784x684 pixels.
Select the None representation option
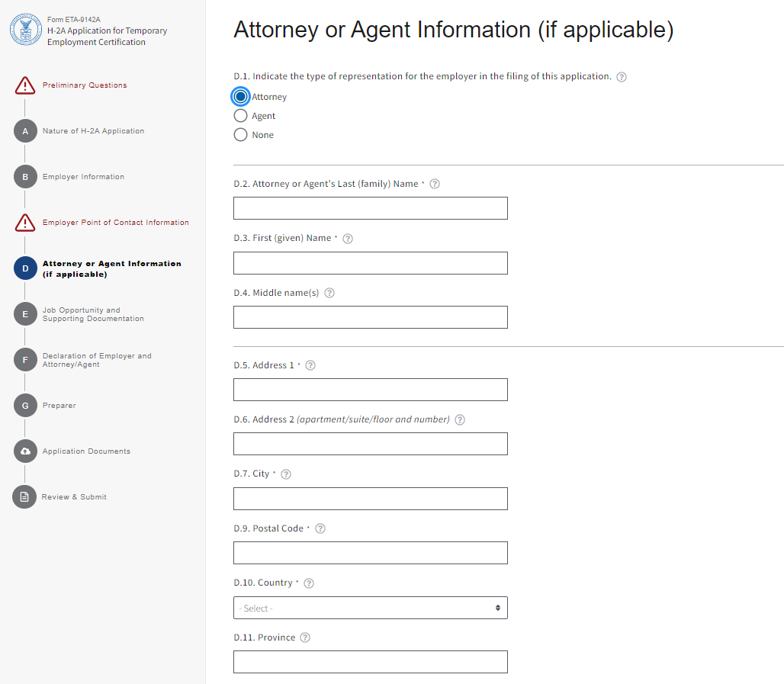coord(241,135)
